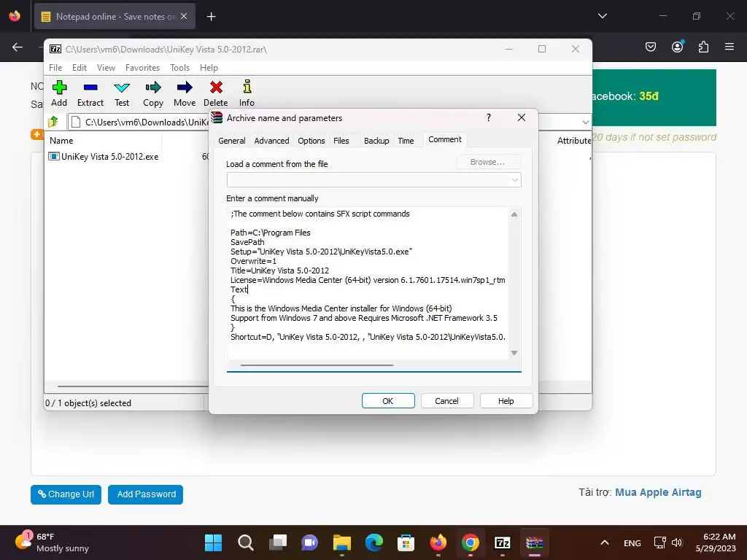Screen dimensions: 747x560
Task: Open the Edit menu in 7-Zip
Action: tap(80, 68)
